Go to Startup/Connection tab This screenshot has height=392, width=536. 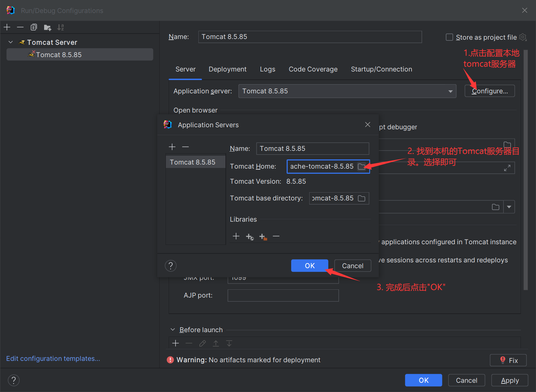coord(382,69)
